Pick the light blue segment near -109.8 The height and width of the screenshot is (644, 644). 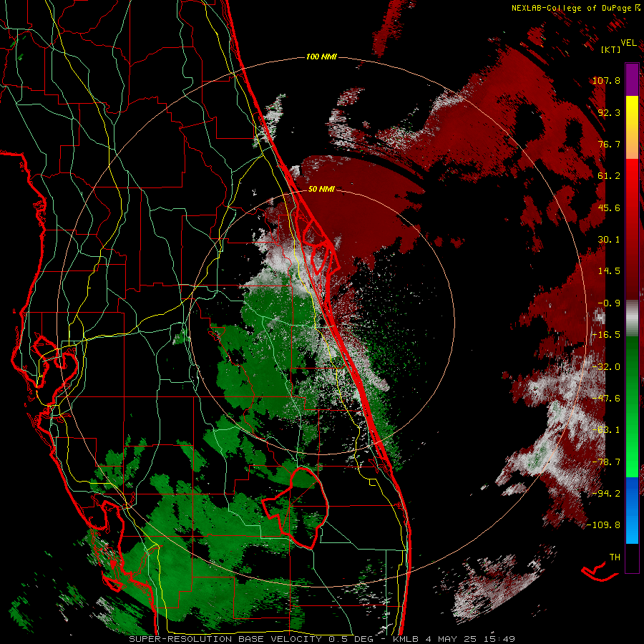(x=632, y=528)
